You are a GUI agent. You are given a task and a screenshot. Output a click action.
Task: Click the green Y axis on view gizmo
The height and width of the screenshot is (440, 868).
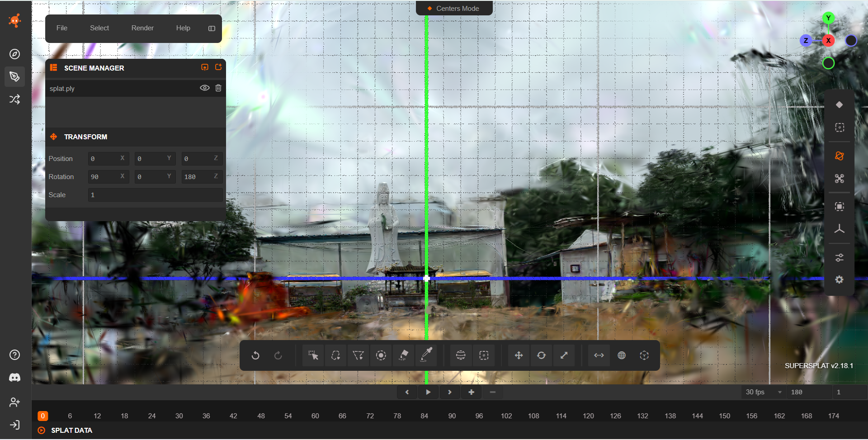(x=828, y=18)
